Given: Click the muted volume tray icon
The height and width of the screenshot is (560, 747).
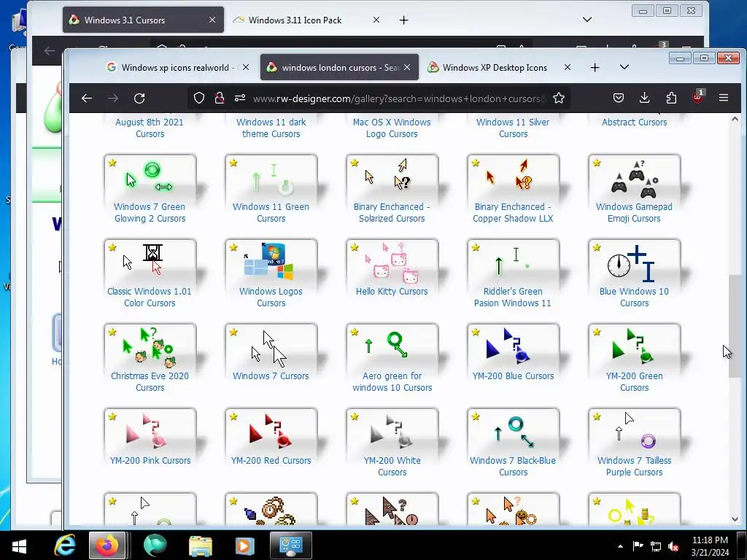Looking at the screenshot, I should pos(673,547).
